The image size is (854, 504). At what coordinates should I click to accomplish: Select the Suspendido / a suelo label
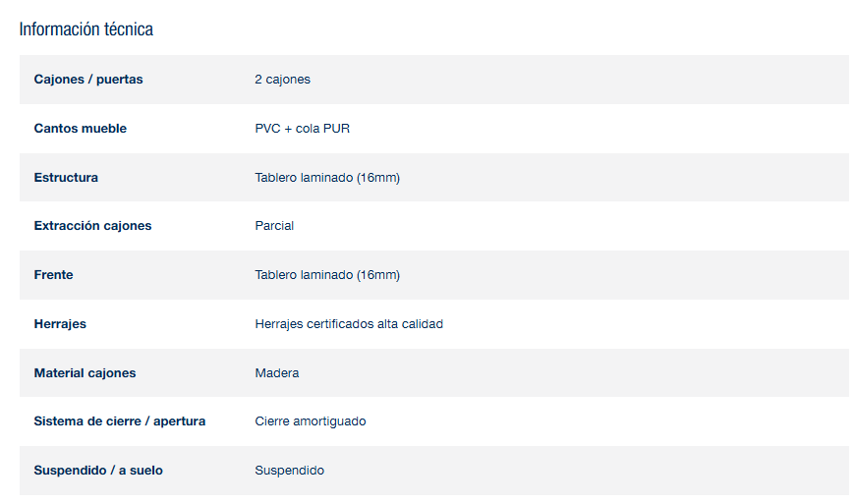(x=98, y=471)
